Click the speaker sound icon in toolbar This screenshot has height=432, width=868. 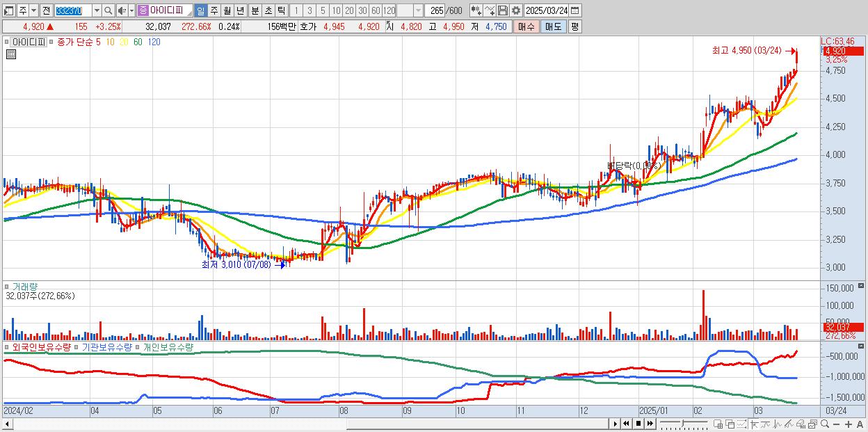[122, 10]
